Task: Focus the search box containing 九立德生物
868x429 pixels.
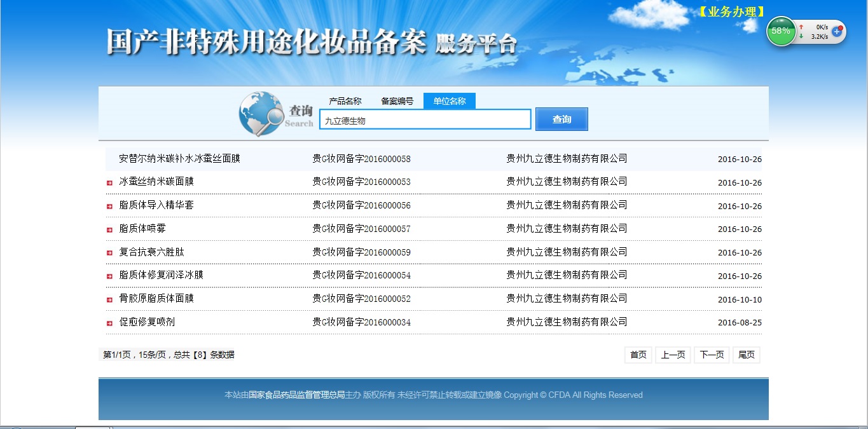Action: point(425,119)
